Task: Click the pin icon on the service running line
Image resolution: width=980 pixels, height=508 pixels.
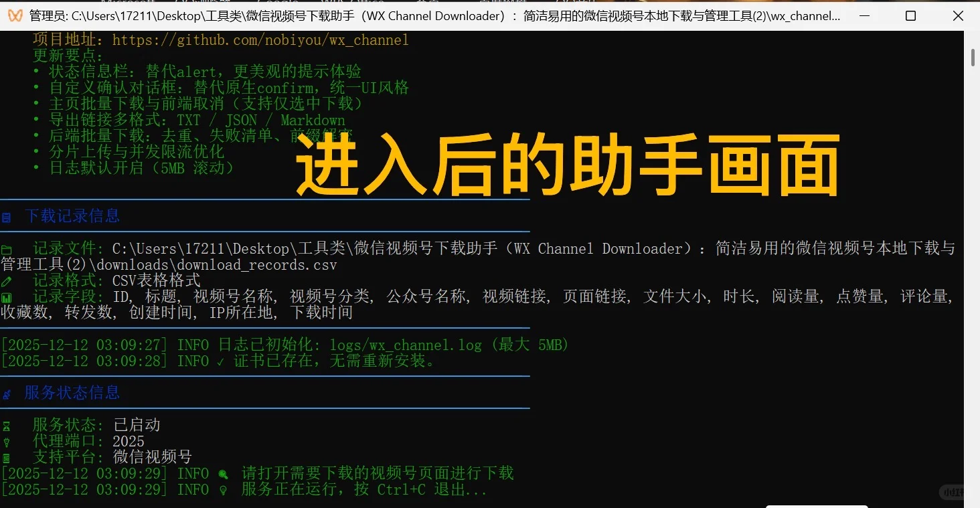Action: 223,489
